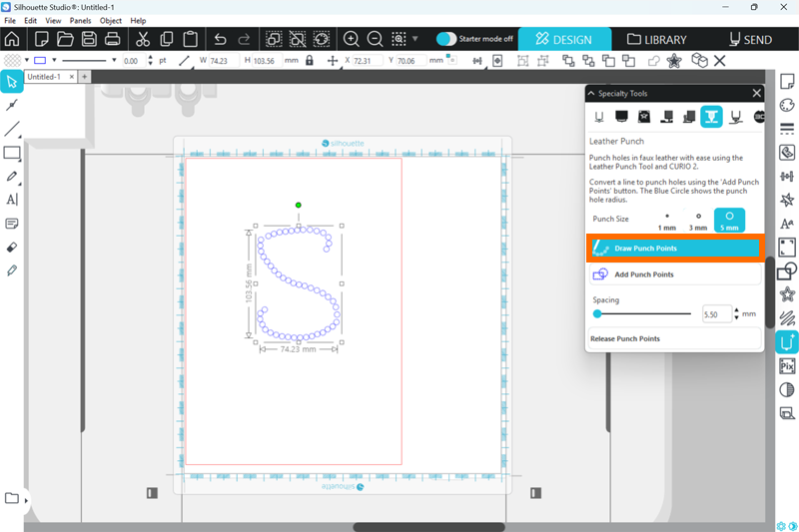Image resolution: width=799 pixels, height=532 pixels.
Task: Pick the Eraser tool
Action: [x=12, y=247]
